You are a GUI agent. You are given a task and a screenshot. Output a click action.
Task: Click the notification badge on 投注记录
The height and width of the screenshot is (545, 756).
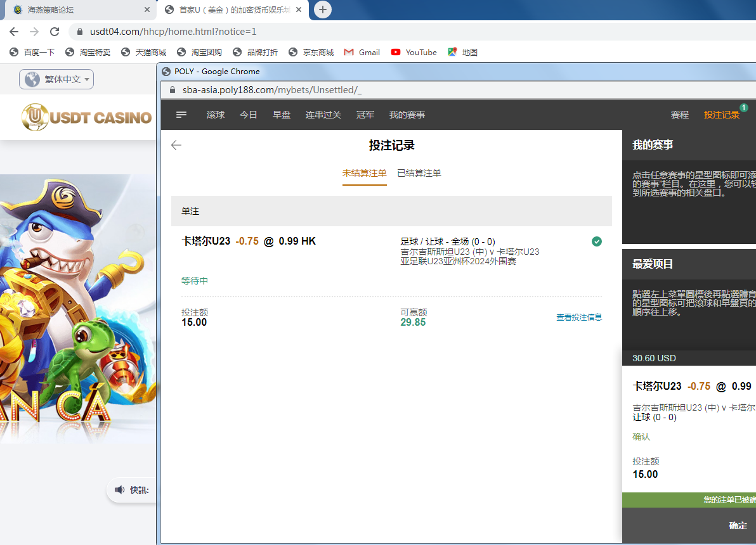pos(744,108)
